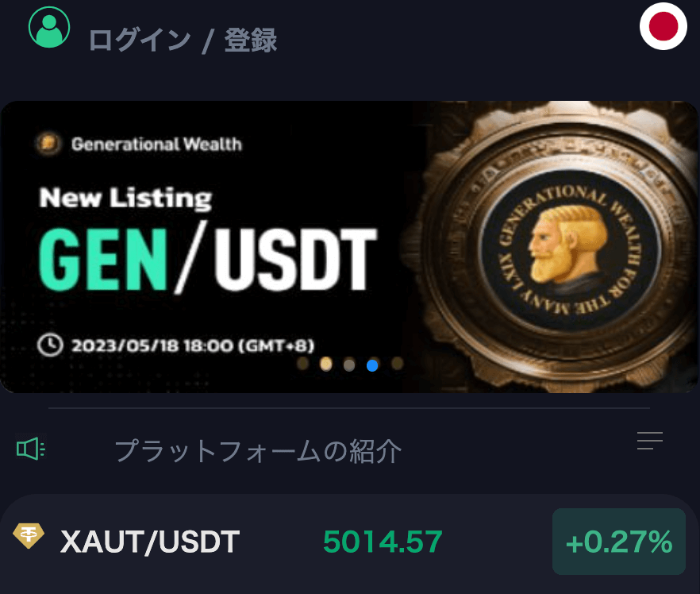The width and height of the screenshot is (700, 594).
Task: Select the second carousel dot indicator
Action: click(x=326, y=364)
